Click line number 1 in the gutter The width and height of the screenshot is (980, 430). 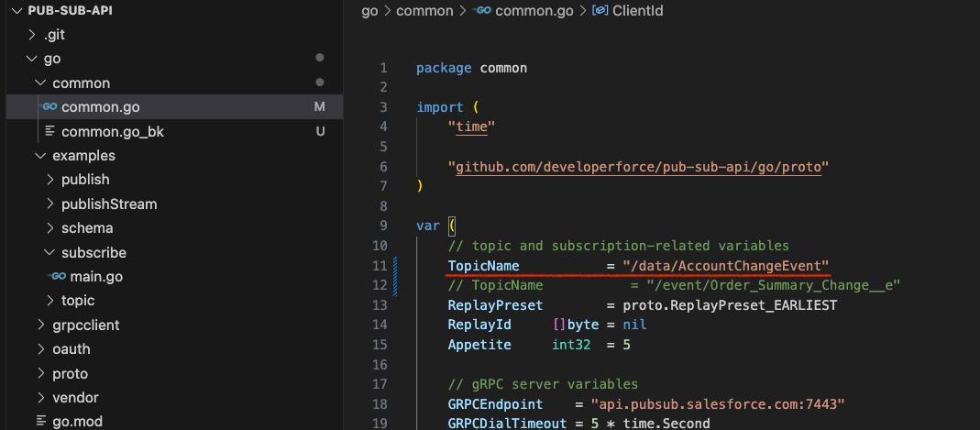(384, 68)
